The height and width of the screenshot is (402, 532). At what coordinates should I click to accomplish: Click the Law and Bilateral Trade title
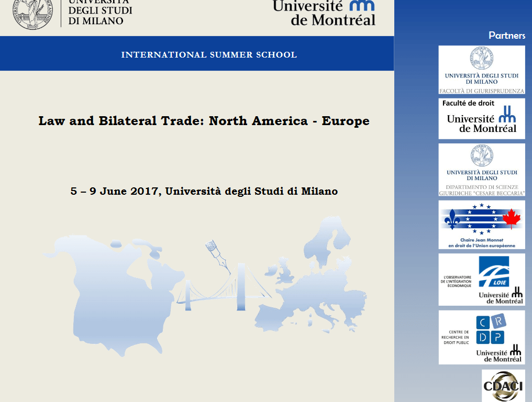[204, 121]
